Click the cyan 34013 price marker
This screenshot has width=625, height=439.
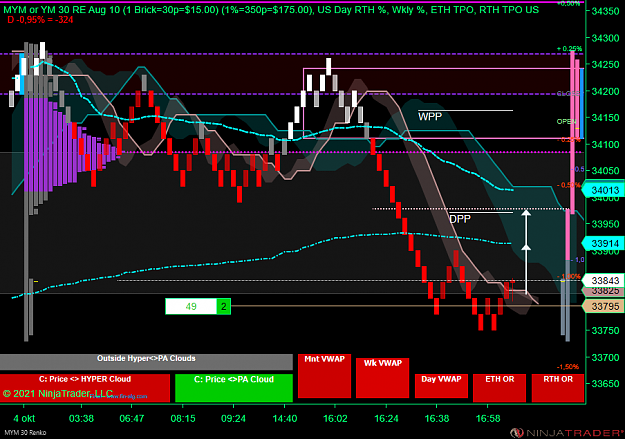point(603,190)
